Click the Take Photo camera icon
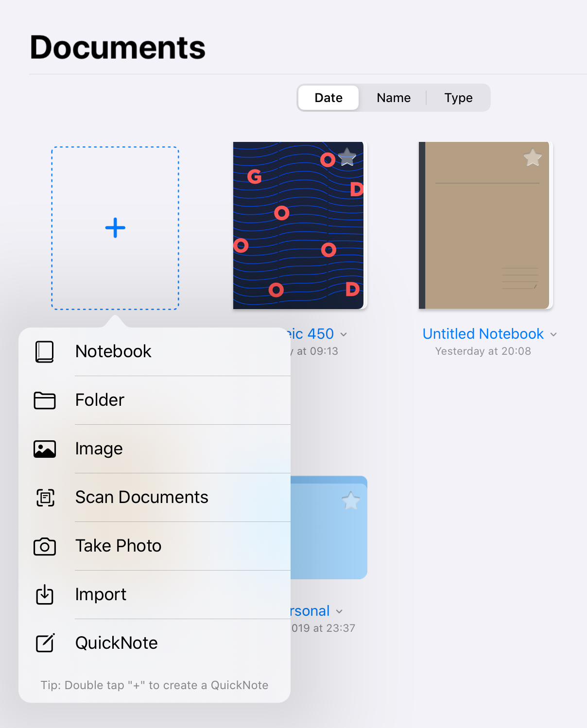 [x=45, y=547]
